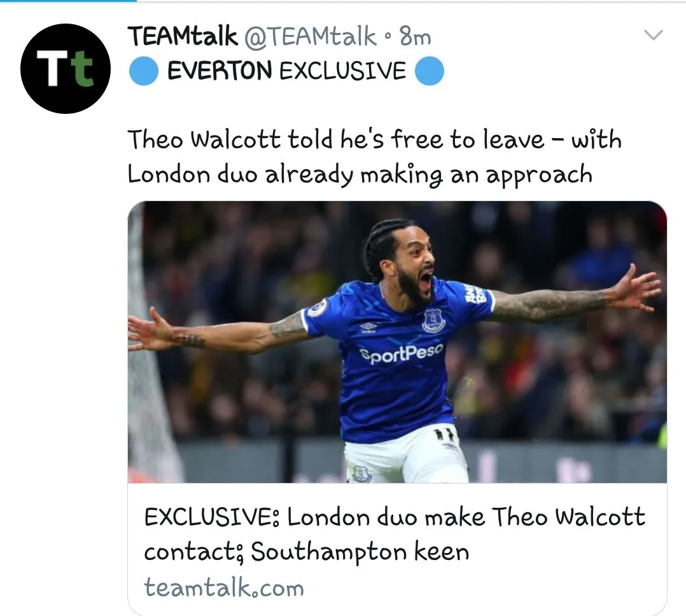Click the @TEAMtalk handle

(x=310, y=36)
